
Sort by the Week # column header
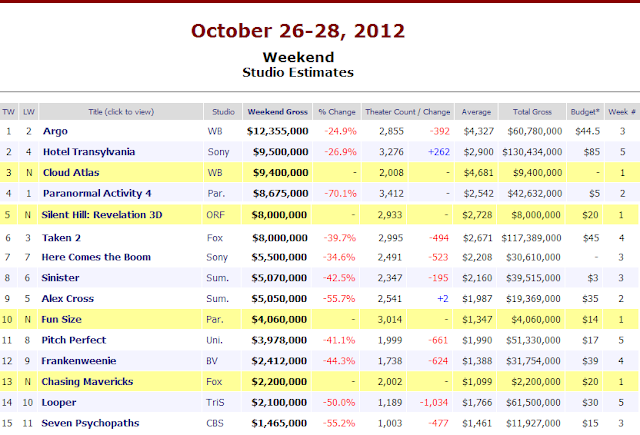622,112
